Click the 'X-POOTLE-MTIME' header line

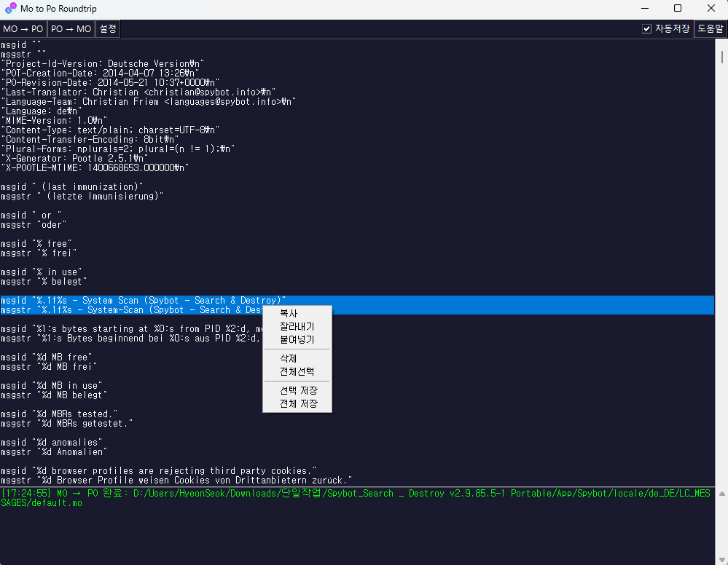(95, 168)
